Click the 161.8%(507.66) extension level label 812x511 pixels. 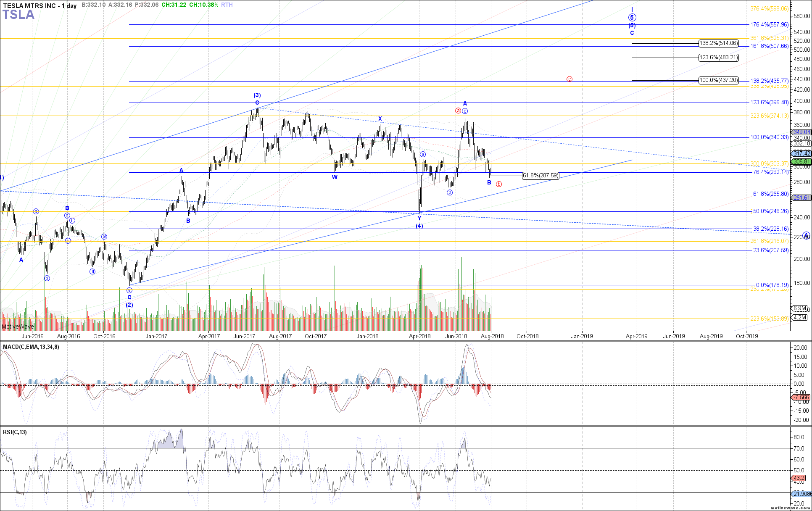click(x=770, y=46)
